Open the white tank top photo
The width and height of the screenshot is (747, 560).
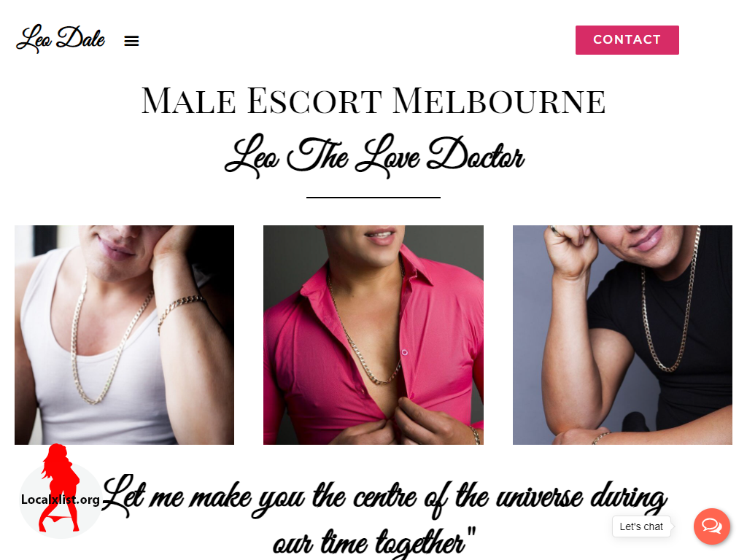124,335
